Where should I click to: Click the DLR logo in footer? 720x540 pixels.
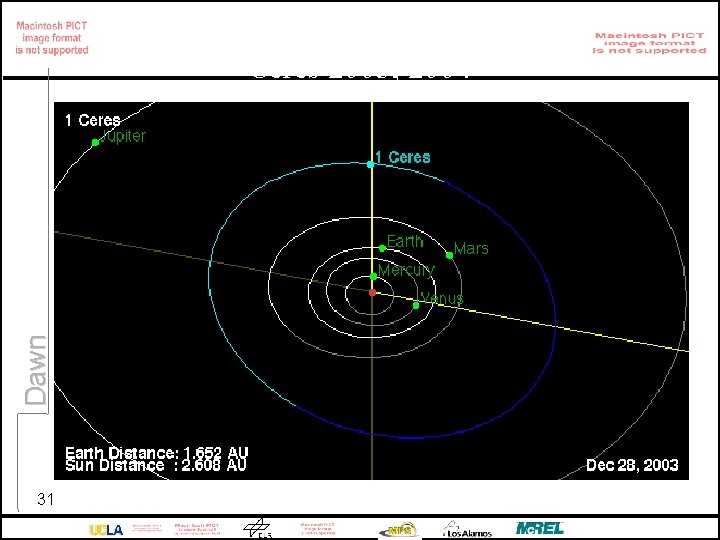pos(258,529)
